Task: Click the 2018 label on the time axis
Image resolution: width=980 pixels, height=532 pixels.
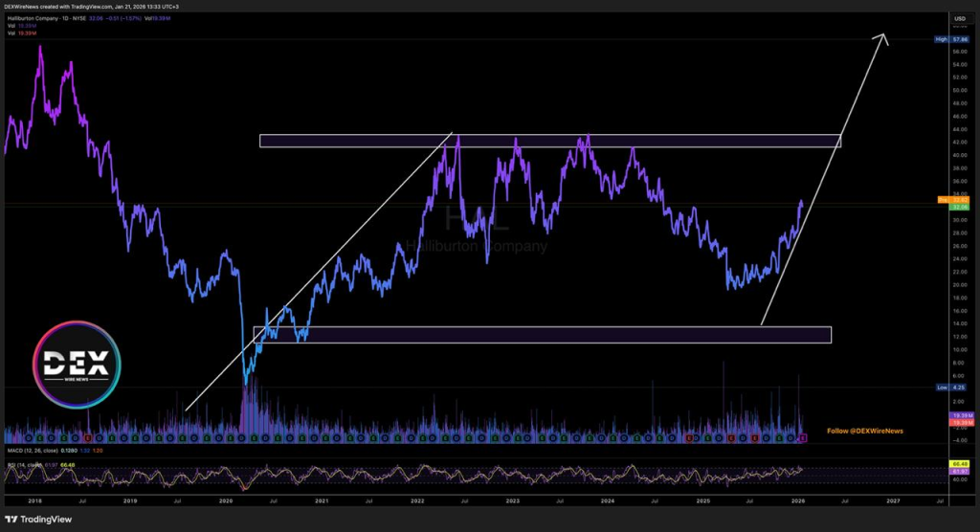Action: 35,501
